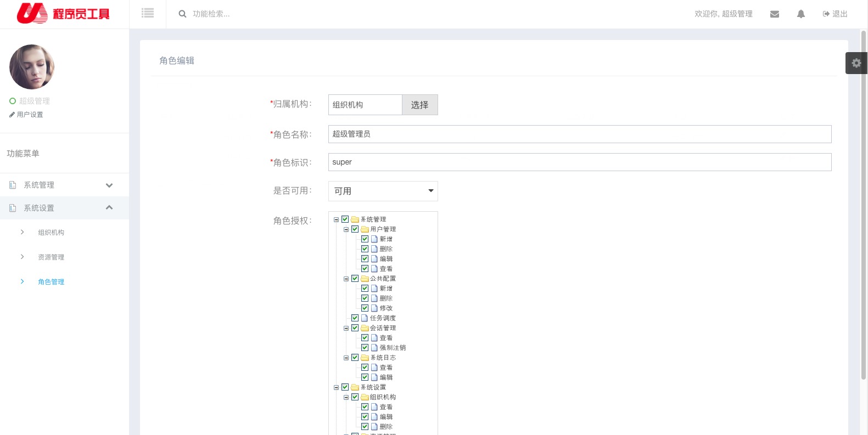Click the 系统设置 folder icon in tree
The image size is (868, 435).
[x=355, y=387]
